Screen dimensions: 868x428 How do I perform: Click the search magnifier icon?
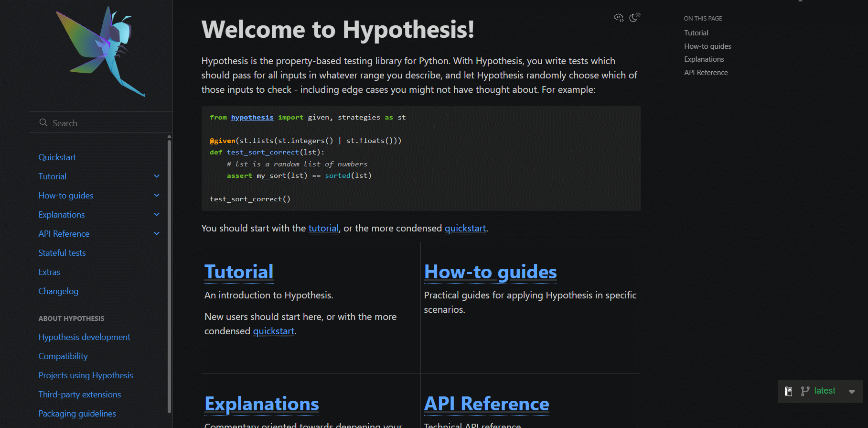coord(43,122)
